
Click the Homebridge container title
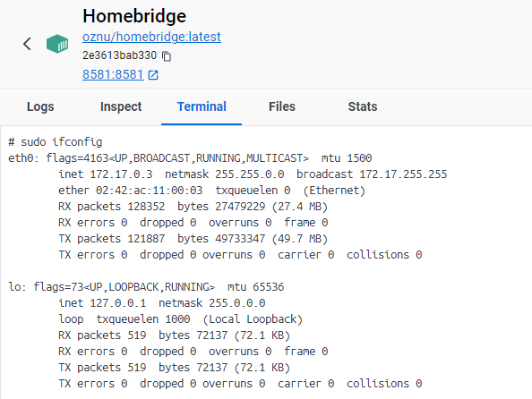[134, 16]
